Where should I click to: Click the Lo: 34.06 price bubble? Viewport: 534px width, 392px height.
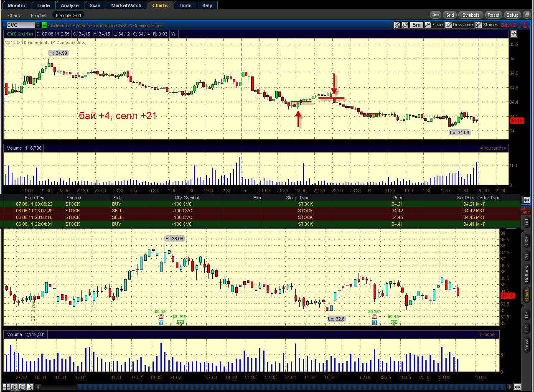(x=459, y=132)
